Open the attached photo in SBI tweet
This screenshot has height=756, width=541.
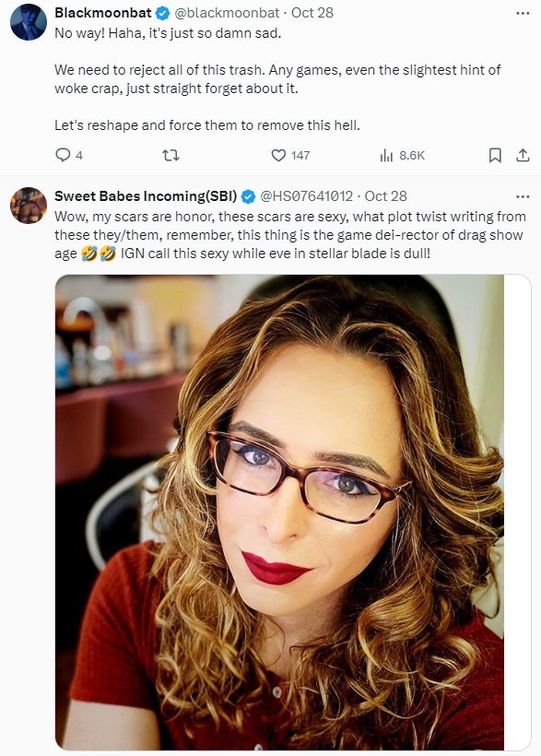click(x=293, y=512)
